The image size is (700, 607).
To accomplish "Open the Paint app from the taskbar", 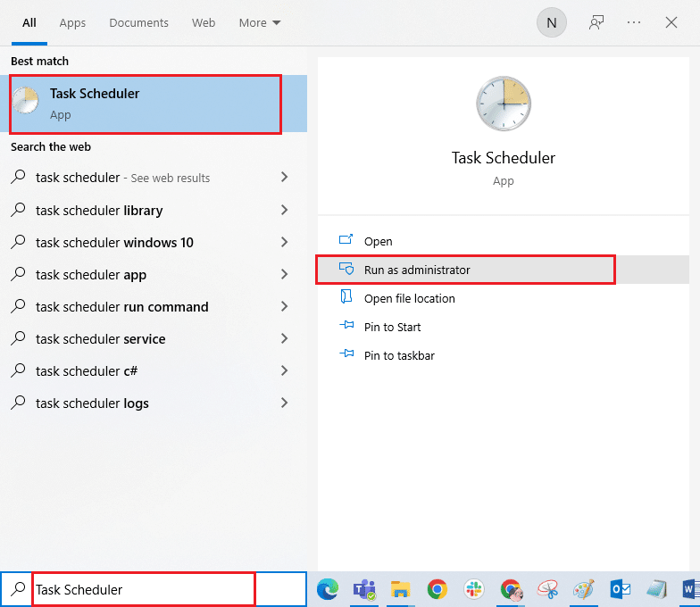I will pos(584,589).
